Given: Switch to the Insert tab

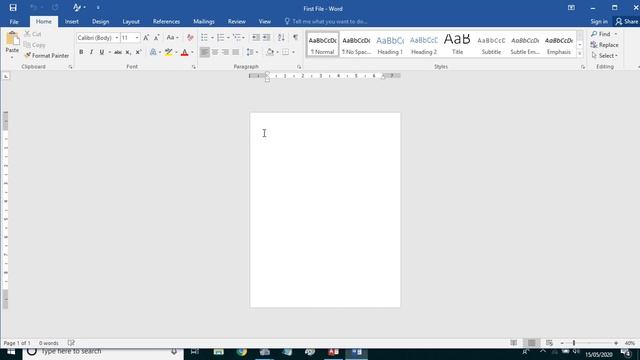Looking at the screenshot, I should [x=71, y=22].
